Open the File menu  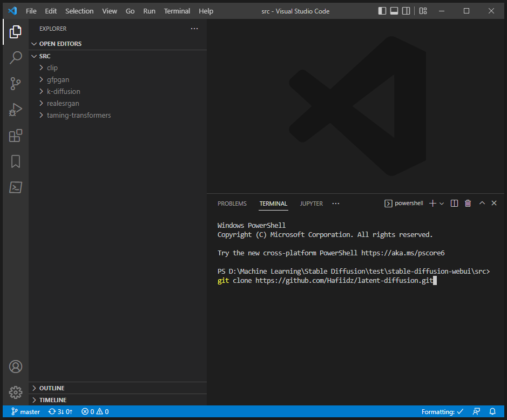coord(31,11)
